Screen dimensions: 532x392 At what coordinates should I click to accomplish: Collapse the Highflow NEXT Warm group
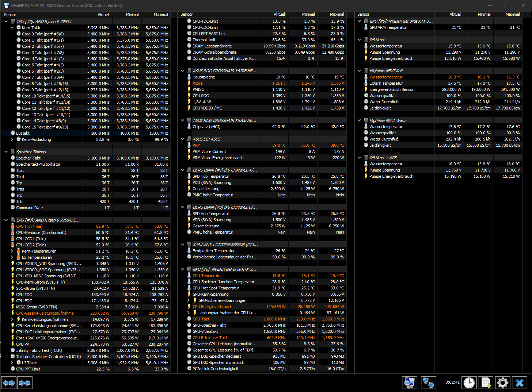[x=359, y=120]
